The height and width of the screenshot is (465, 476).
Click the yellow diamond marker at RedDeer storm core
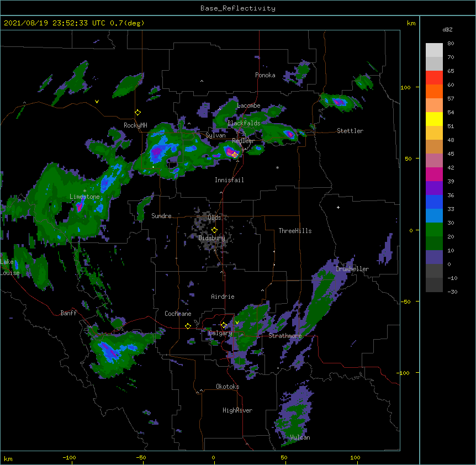click(235, 155)
